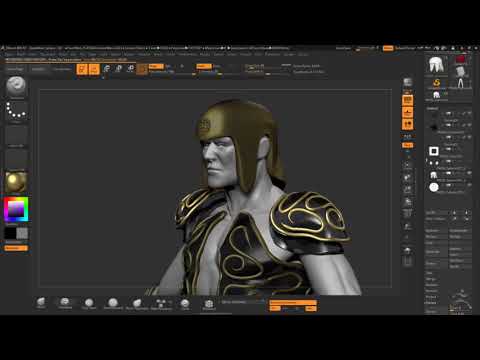The image size is (480, 360).
Task: Select the large white cloak tool thumbnail
Action: 436,65
